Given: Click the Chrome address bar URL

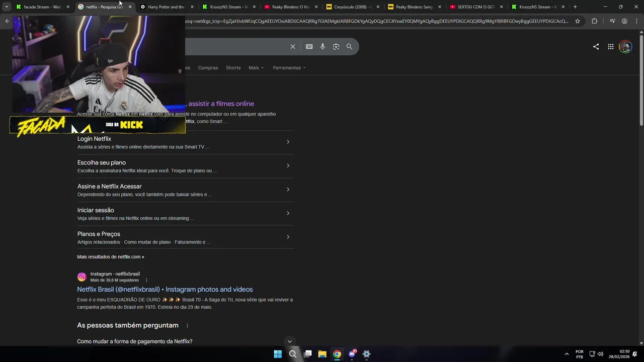Looking at the screenshot, I should pyautogui.click(x=376, y=21).
